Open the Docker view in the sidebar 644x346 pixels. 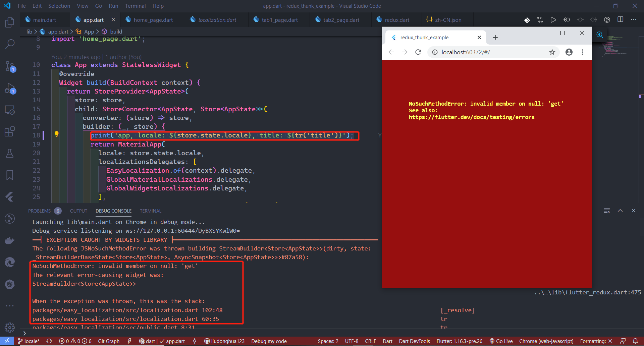(x=10, y=240)
